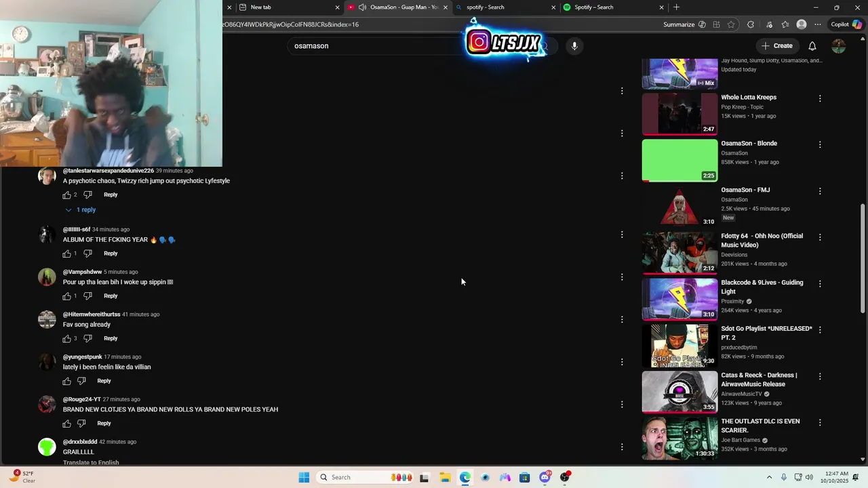Open the Windows Start menu
868x488 pixels.
coord(304,477)
